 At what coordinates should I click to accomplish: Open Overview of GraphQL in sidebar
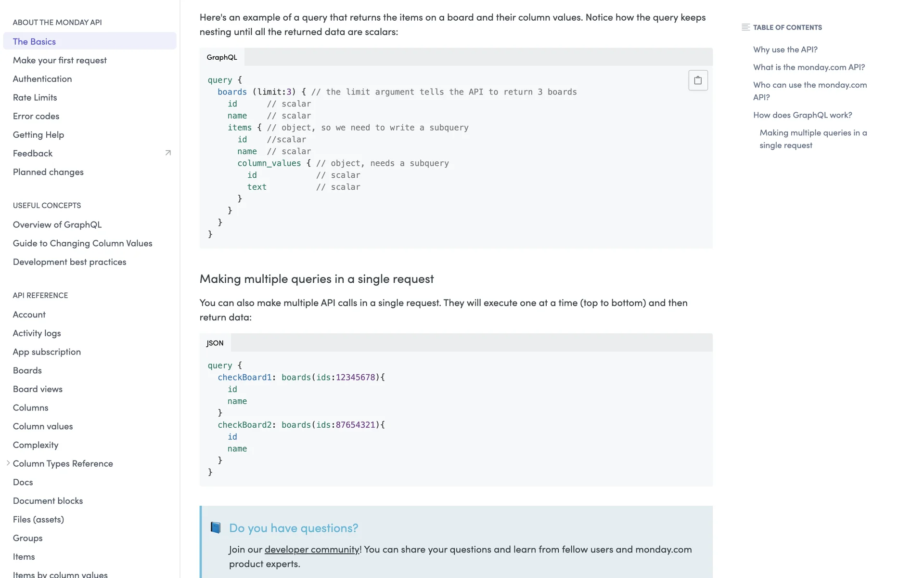(x=57, y=225)
